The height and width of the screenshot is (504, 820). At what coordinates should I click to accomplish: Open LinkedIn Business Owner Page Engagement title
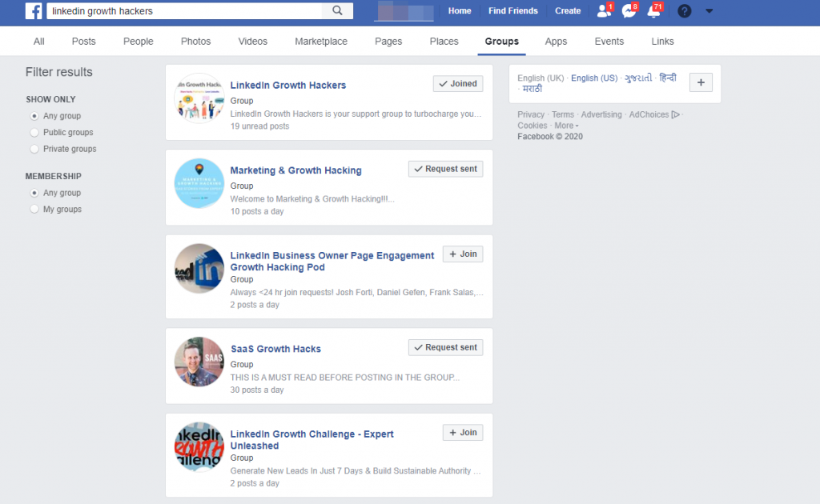point(332,261)
